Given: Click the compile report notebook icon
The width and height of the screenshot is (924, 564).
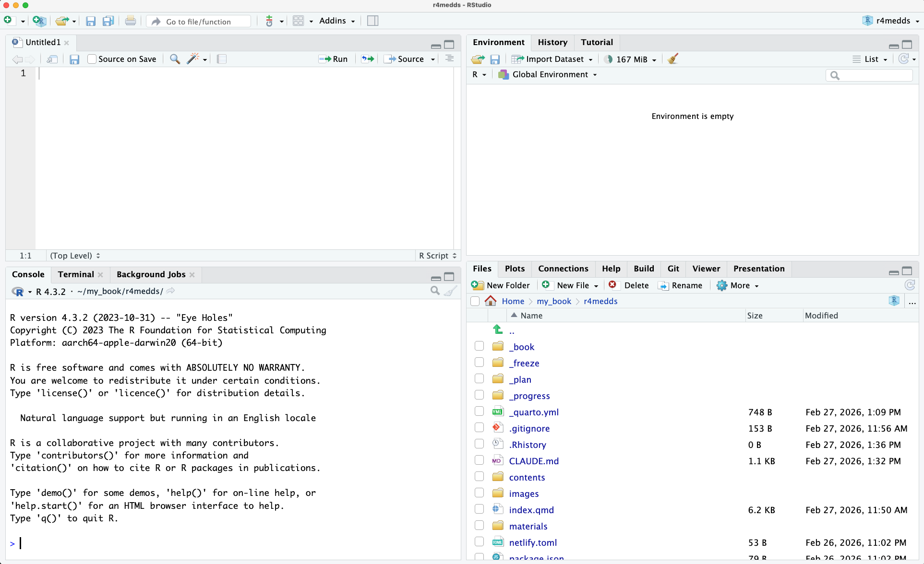Looking at the screenshot, I should click(221, 59).
